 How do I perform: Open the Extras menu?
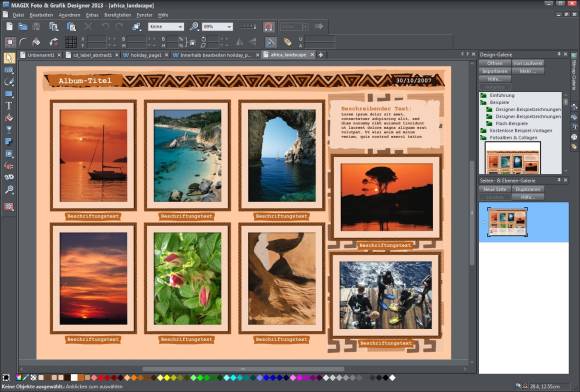[x=92, y=15]
